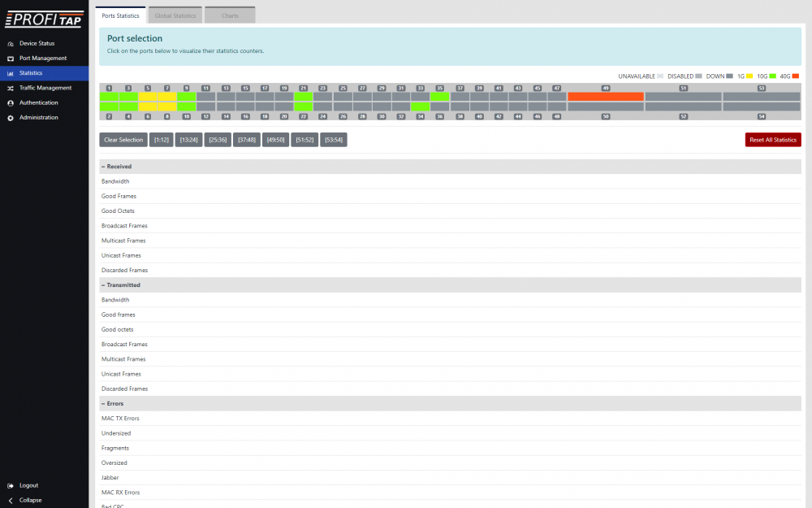The width and height of the screenshot is (812, 508).
Task: Select green port 1 for statistics
Action: pyautogui.click(x=109, y=96)
